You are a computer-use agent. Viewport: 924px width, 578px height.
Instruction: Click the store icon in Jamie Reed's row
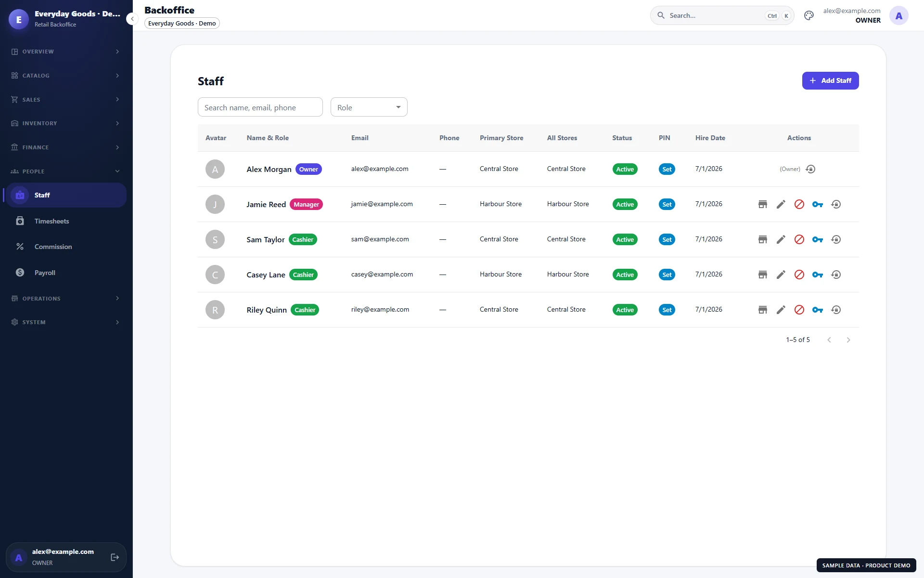click(763, 204)
